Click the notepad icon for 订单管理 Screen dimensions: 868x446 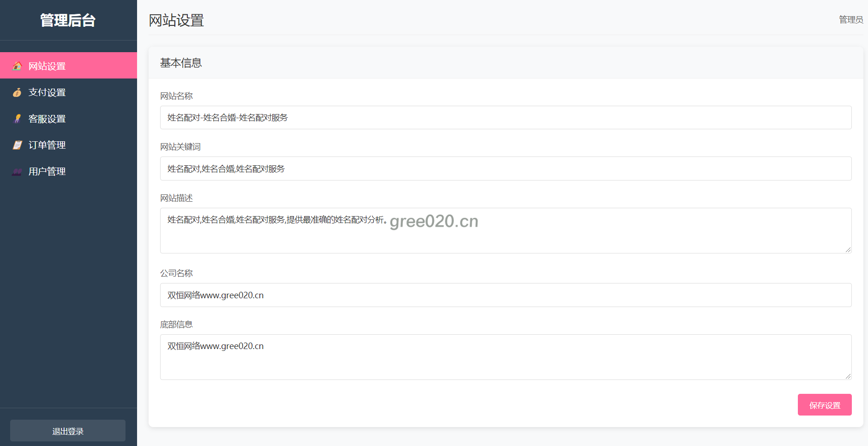17,145
